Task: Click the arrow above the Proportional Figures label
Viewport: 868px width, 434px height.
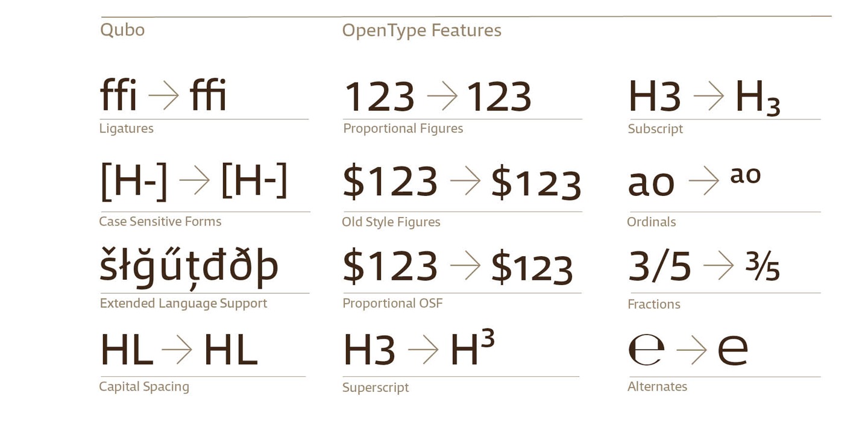Action: [x=442, y=96]
